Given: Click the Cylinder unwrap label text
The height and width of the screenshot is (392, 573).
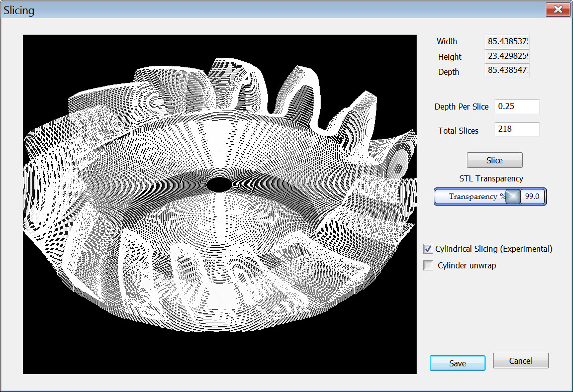Looking at the screenshot, I should point(466,265).
